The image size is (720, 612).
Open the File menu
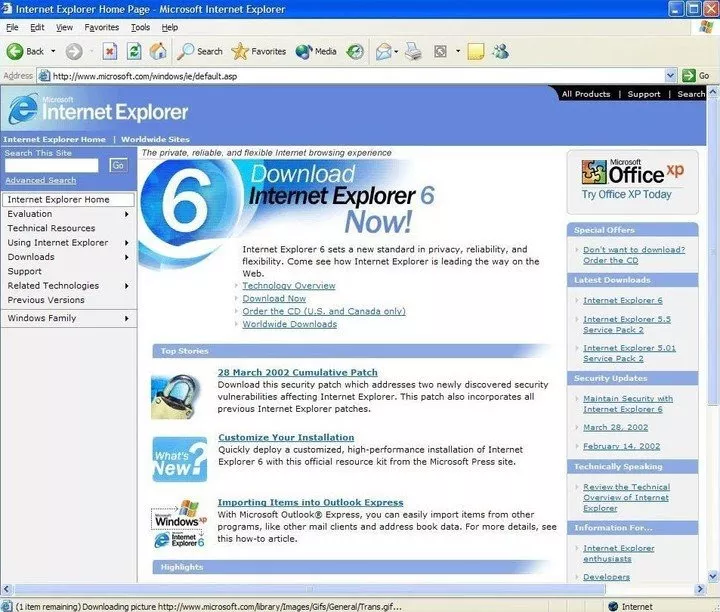12,27
